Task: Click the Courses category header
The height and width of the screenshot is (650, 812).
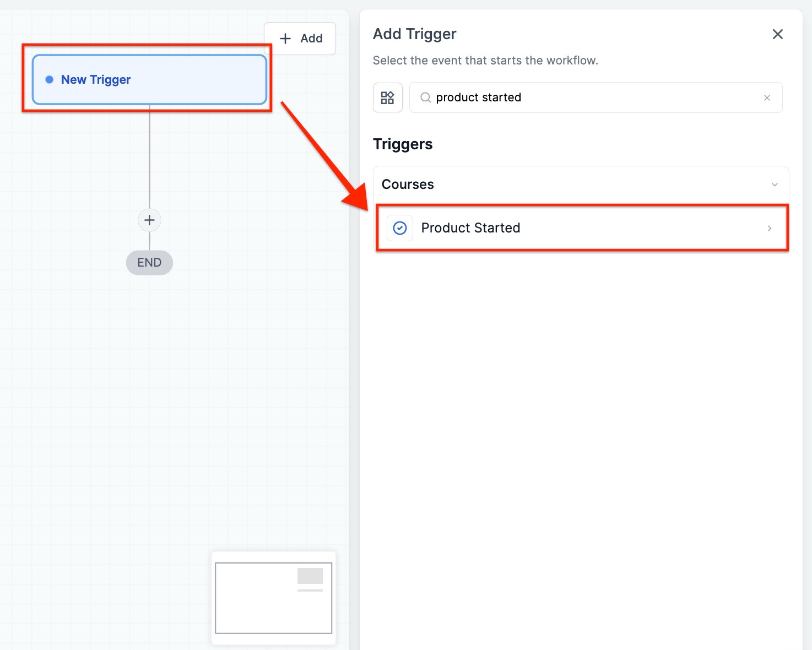Action: (x=408, y=185)
